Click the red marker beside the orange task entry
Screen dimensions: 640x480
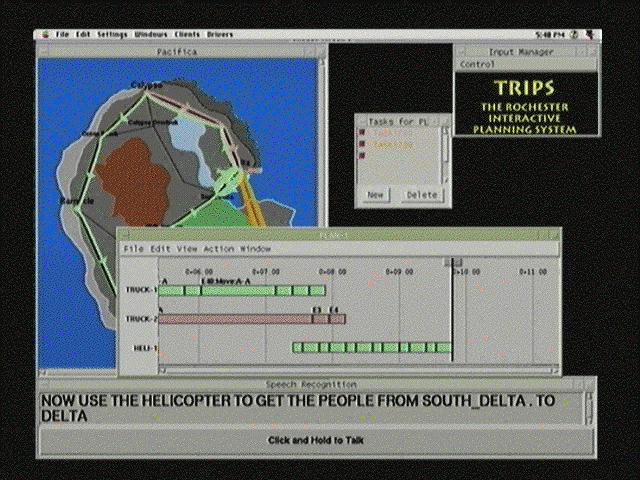pyautogui.click(x=362, y=144)
